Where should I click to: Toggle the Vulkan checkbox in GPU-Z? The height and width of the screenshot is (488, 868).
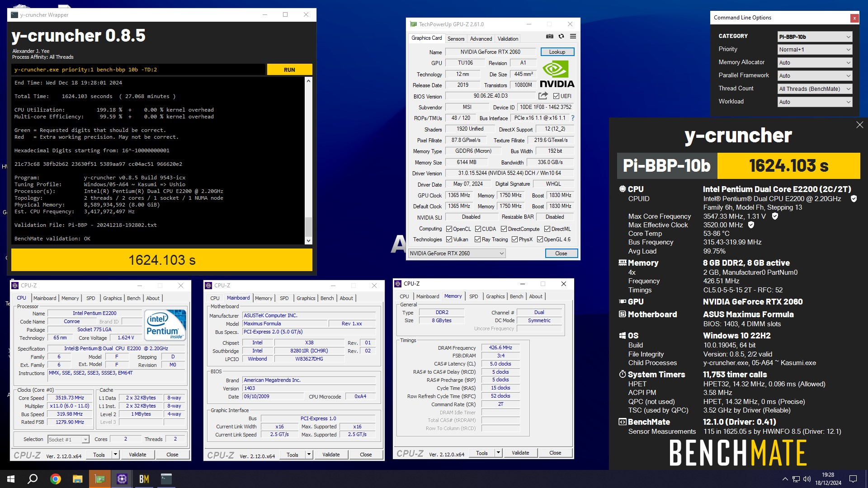tap(449, 239)
